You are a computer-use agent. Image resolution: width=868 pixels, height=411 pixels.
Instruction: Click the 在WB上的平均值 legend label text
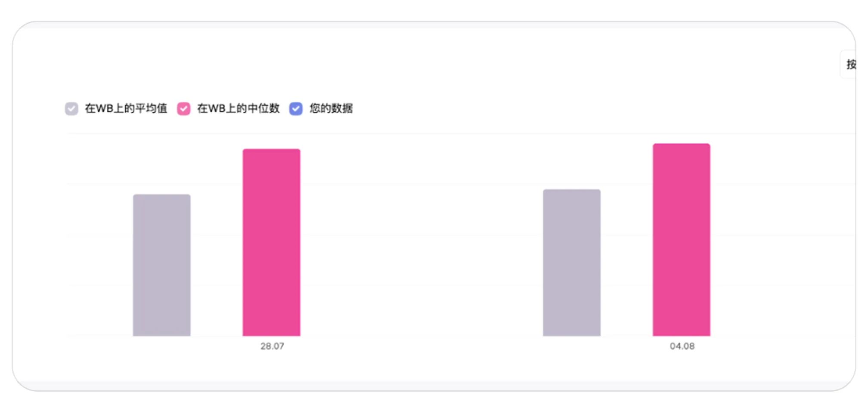coord(126,109)
